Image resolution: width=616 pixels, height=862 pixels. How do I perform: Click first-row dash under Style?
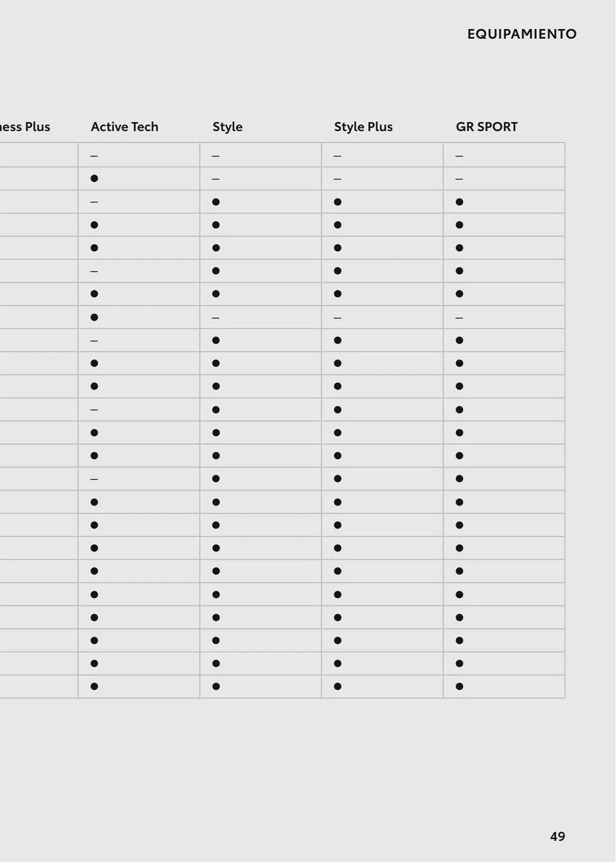click(216, 156)
